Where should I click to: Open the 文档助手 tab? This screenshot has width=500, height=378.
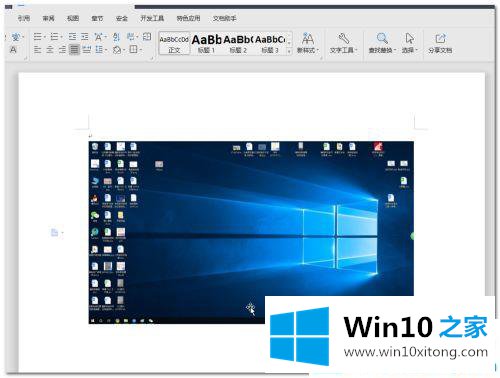(x=225, y=18)
